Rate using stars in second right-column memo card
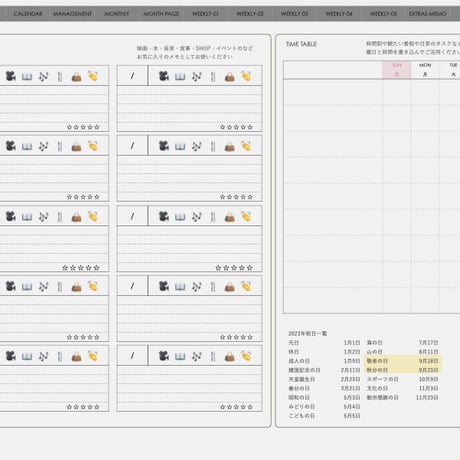The width and height of the screenshot is (460, 460). click(236, 197)
